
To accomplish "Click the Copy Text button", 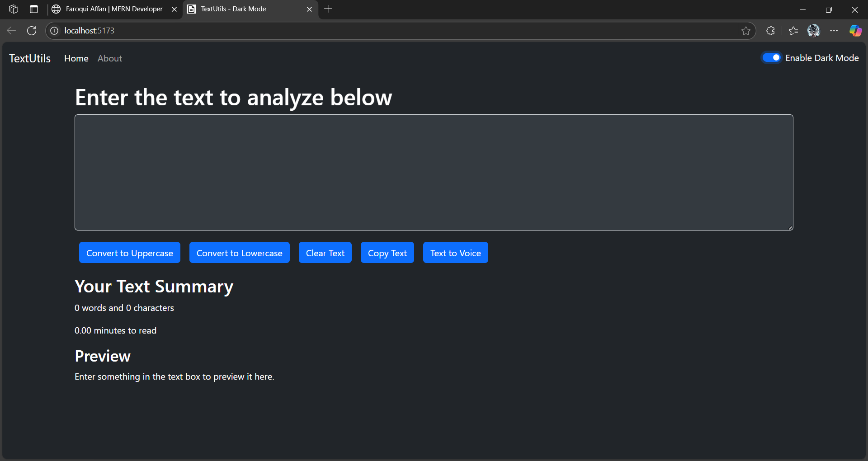I will tap(387, 253).
